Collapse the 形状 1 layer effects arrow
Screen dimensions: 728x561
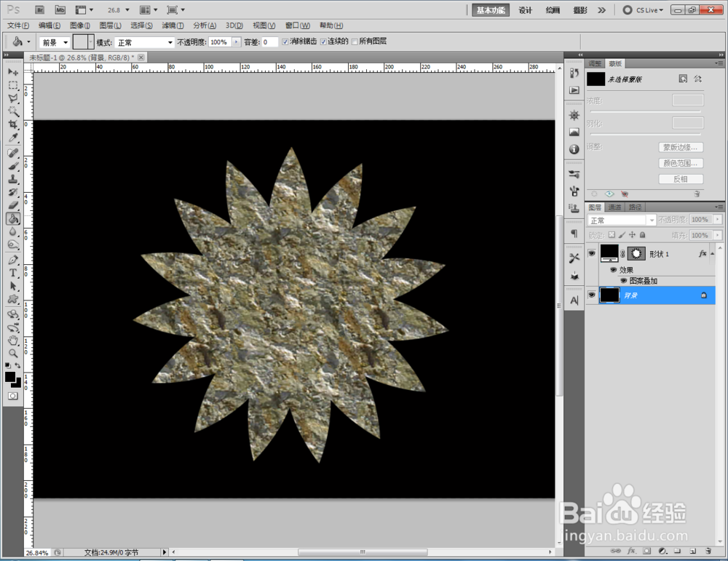(x=712, y=253)
